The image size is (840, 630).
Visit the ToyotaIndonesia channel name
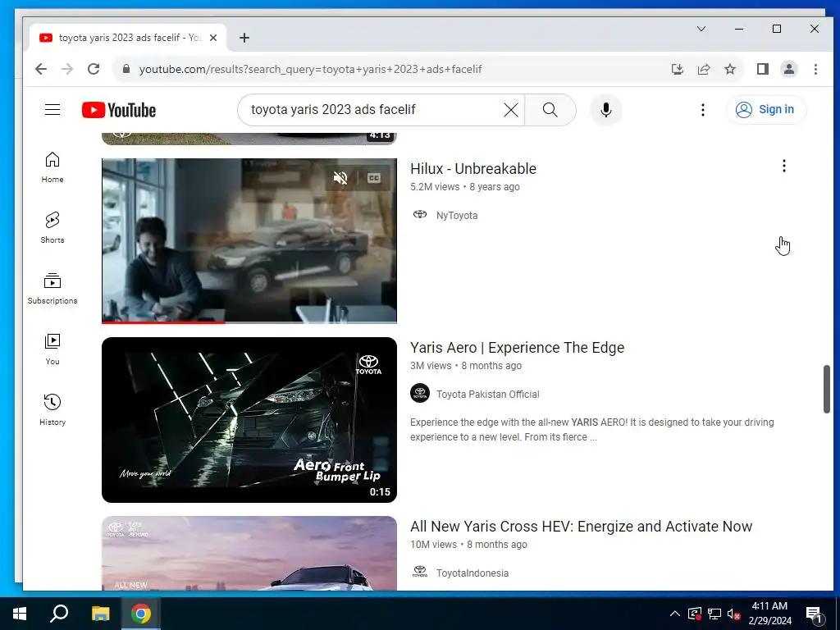tap(472, 573)
